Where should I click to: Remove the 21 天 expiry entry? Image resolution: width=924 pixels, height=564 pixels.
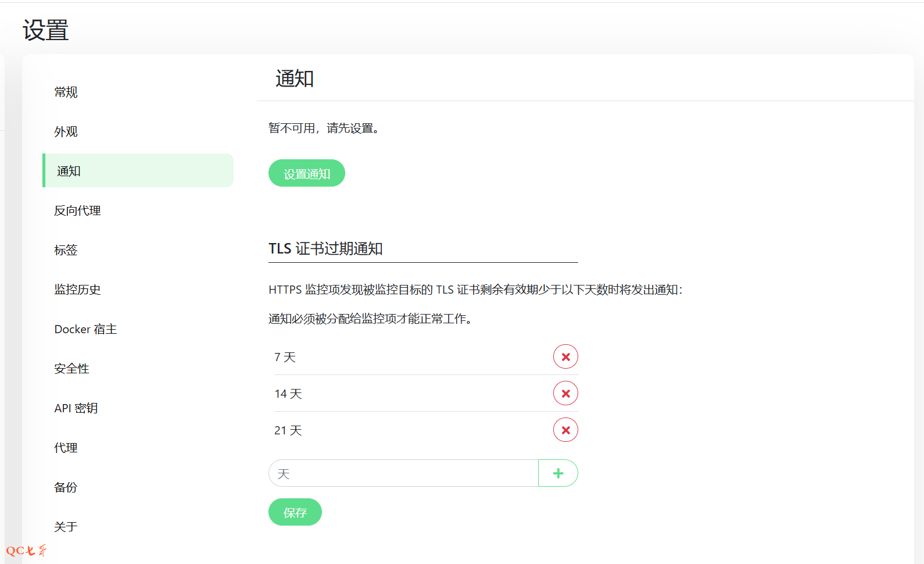565,430
